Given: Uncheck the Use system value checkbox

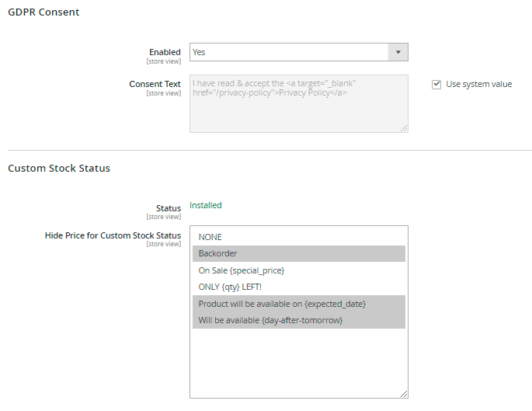Looking at the screenshot, I should point(436,85).
